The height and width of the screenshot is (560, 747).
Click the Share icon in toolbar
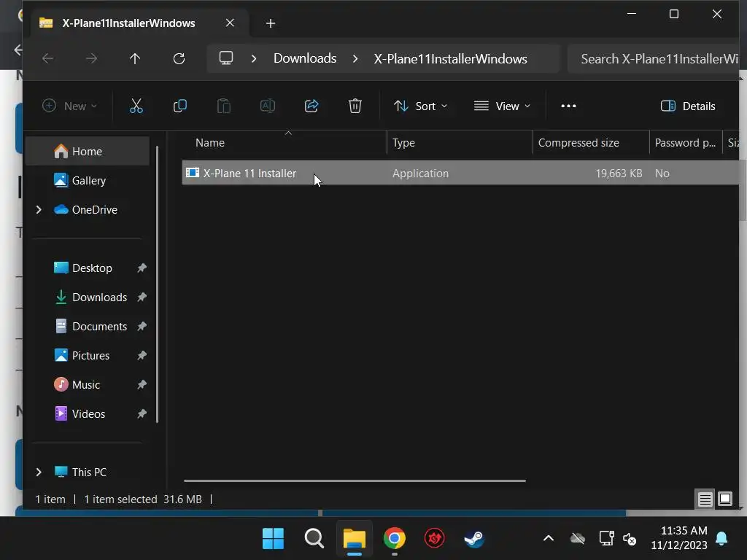311,106
